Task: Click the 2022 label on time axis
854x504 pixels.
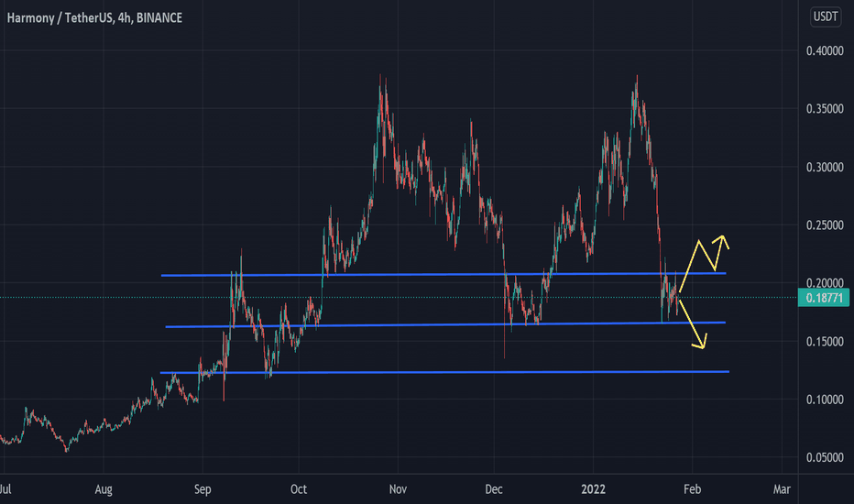Action: pyautogui.click(x=593, y=489)
